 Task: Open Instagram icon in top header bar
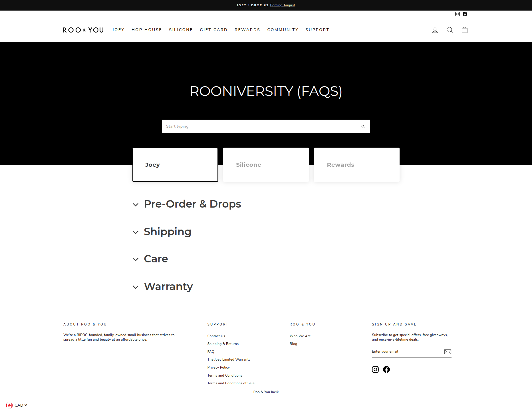[x=458, y=14]
